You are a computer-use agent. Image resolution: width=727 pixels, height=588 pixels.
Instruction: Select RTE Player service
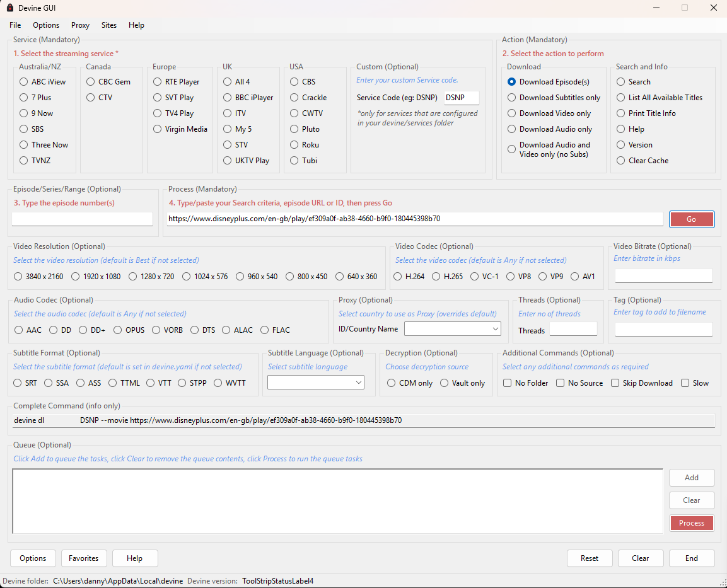pyautogui.click(x=176, y=81)
